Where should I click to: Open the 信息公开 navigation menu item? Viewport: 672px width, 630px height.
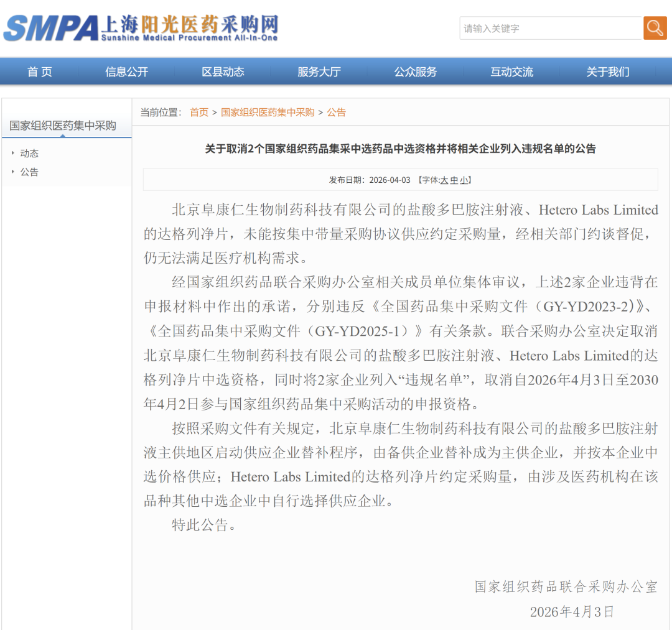(127, 72)
